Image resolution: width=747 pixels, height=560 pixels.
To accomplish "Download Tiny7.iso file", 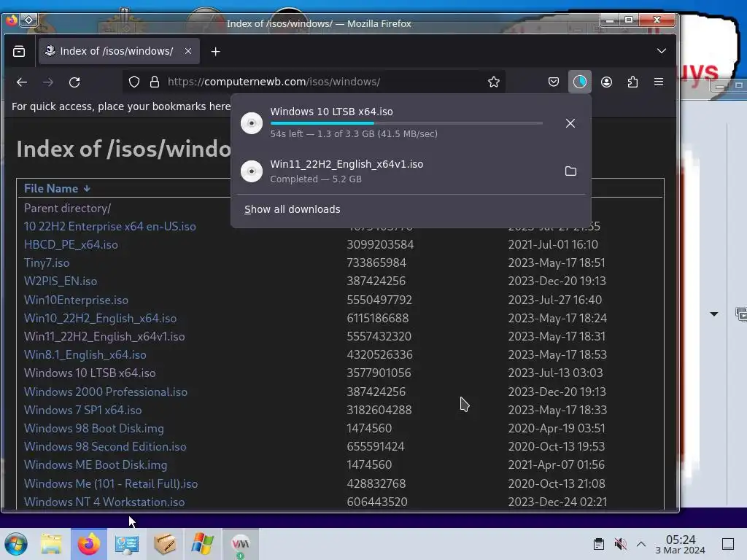I will [47, 262].
